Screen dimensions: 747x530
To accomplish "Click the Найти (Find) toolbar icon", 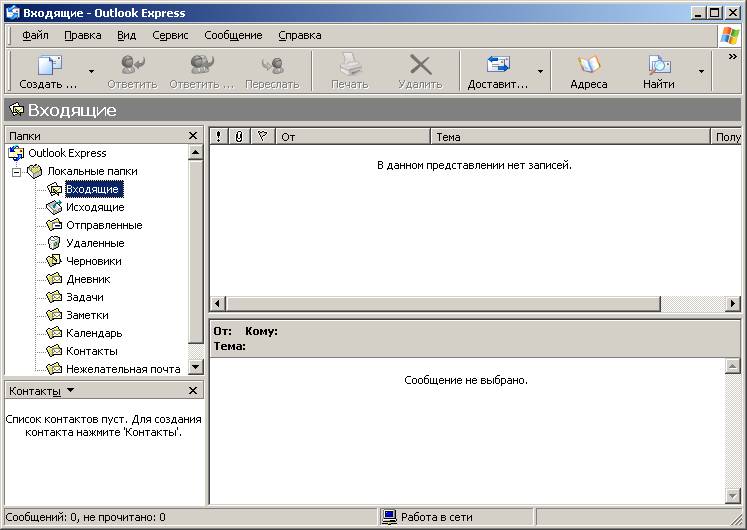I will tap(659, 65).
